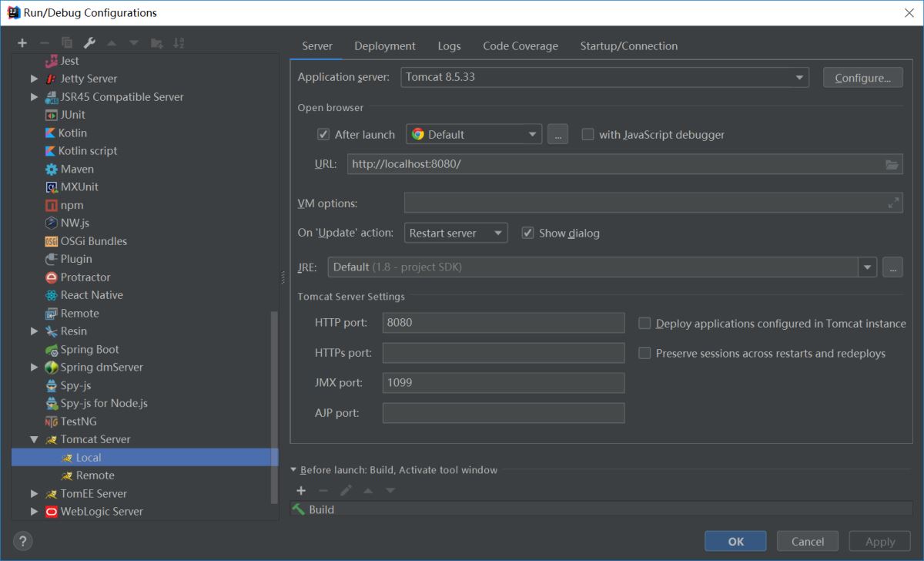Image resolution: width=924 pixels, height=561 pixels.
Task: Enable Preserve sessions across restarts checkbox
Action: [x=644, y=353]
